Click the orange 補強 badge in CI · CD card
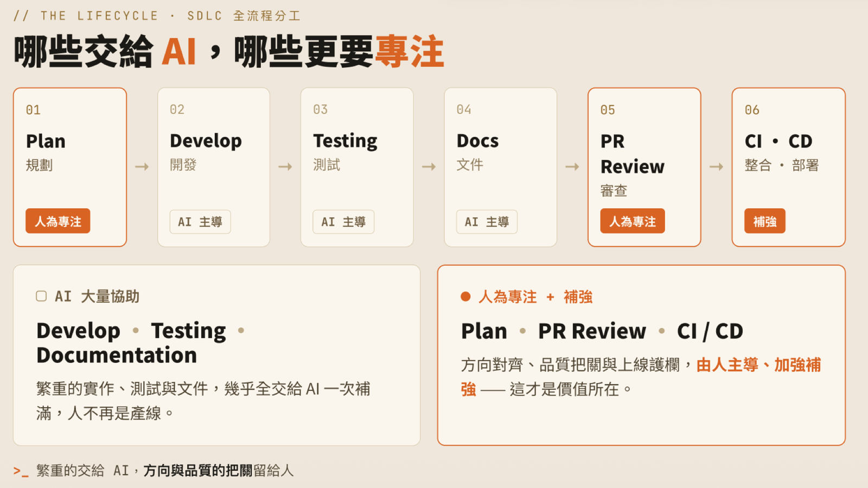Viewport: 868px width, 488px height. click(765, 221)
